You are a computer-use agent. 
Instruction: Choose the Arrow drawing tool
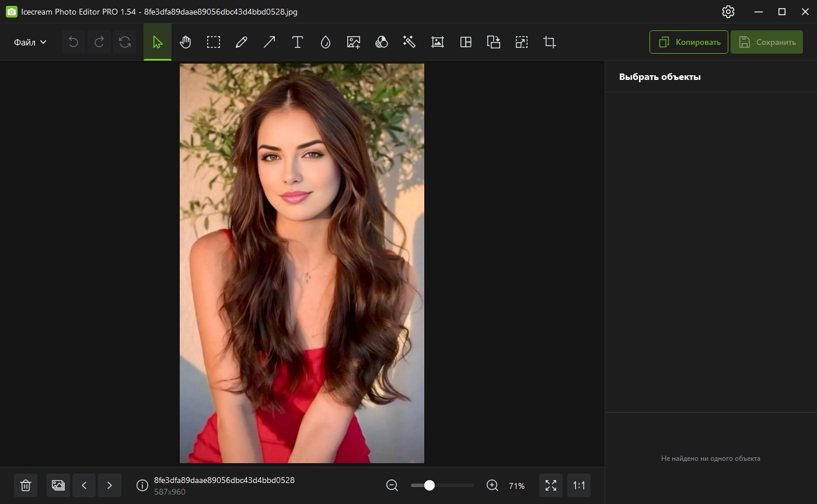(x=269, y=42)
